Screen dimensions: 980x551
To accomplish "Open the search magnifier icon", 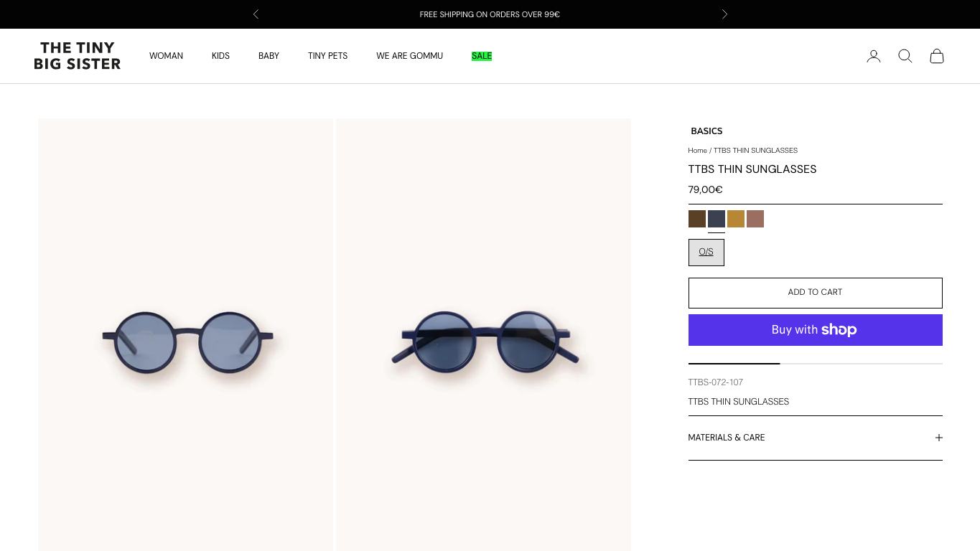I will [905, 56].
